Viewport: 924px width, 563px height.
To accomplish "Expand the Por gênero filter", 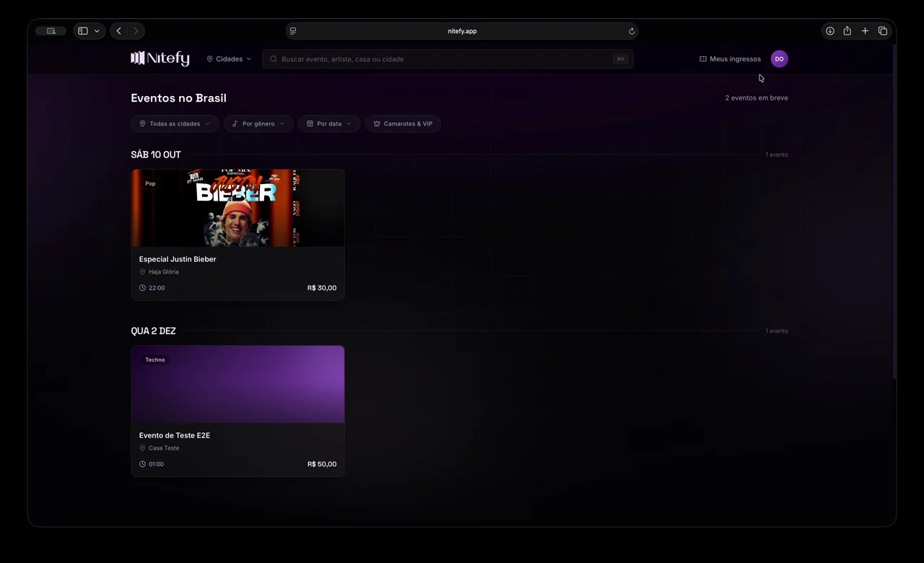I will (x=258, y=123).
